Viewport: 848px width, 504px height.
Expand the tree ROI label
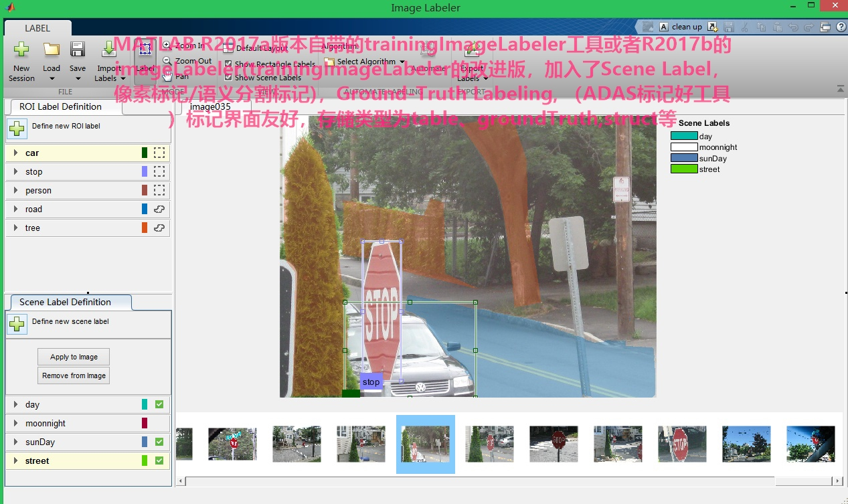pos(15,228)
